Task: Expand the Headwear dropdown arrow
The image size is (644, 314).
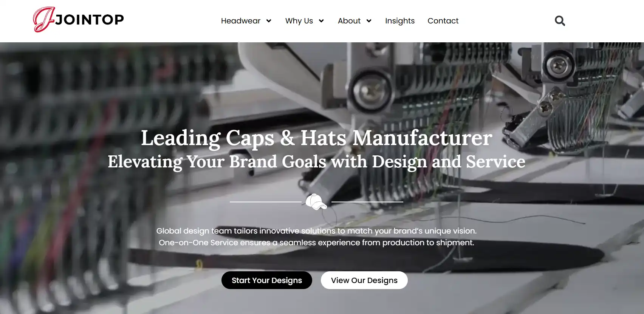Action: pos(269,21)
